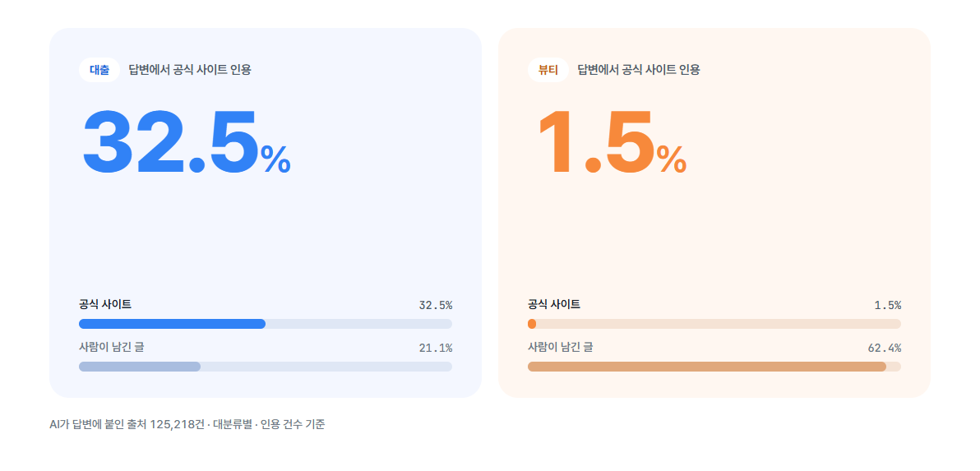Screen dimensions: 980x471
Task: Select the large orange 1.5% figure
Action: click(x=612, y=142)
